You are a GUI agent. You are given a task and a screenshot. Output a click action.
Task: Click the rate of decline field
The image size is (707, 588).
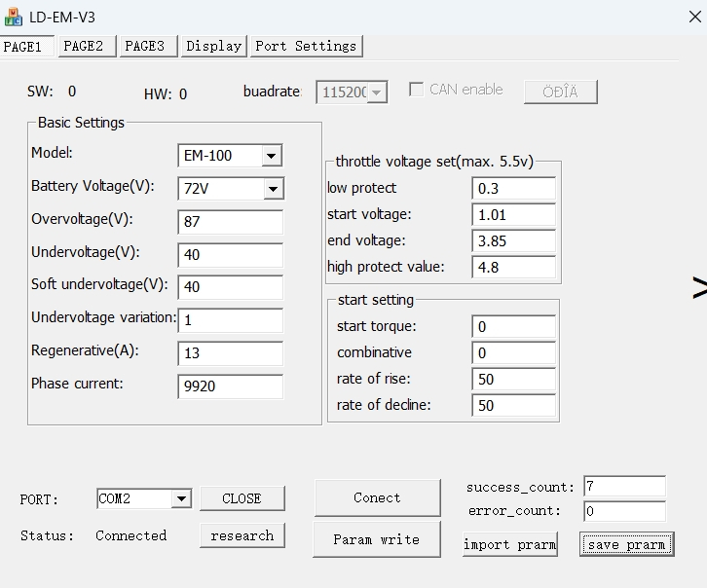(x=513, y=405)
